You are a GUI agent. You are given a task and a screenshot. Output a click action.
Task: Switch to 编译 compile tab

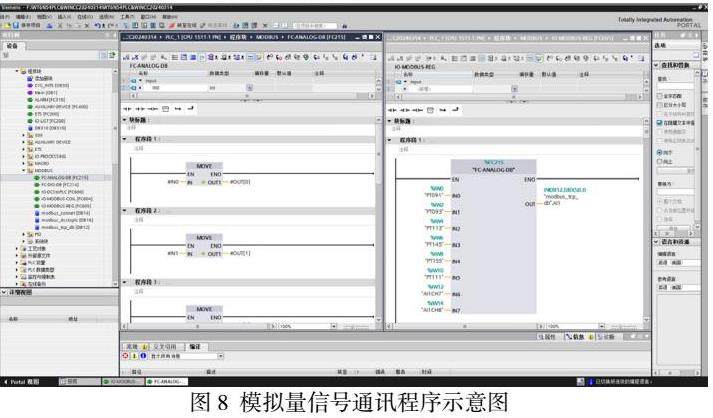[x=195, y=347]
